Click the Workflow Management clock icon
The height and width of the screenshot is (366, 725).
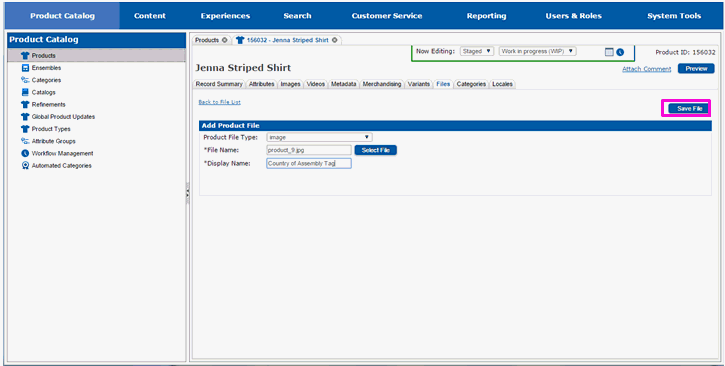tap(25, 153)
